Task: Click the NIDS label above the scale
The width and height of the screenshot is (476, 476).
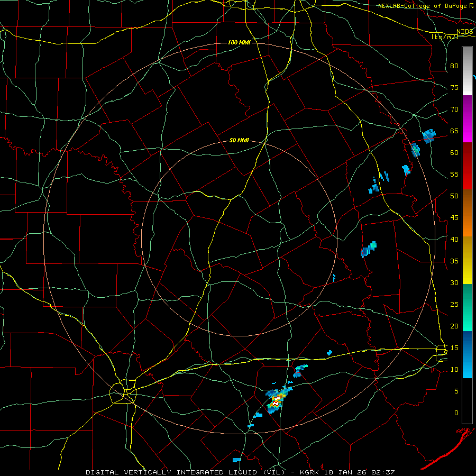Action: [465, 32]
